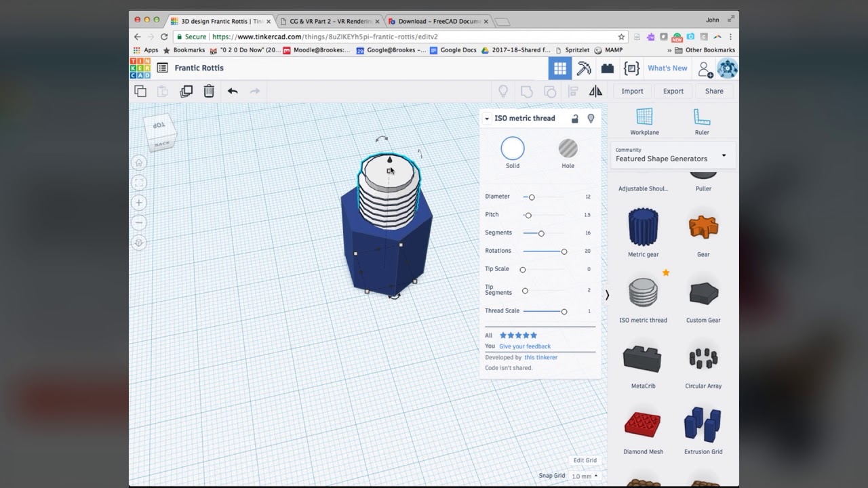Select the Workplane tool

(x=644, y=121)
